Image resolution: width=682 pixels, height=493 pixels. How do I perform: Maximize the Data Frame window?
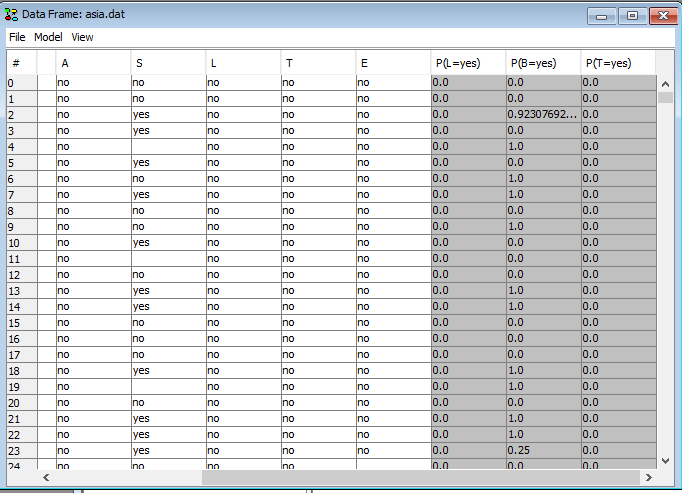(632, 16)
